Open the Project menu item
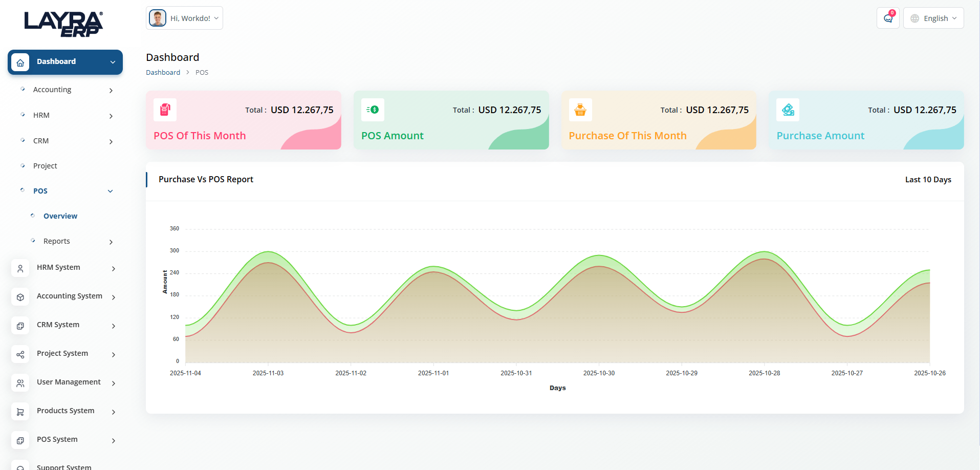Viewport: 980px width, 470px height. (x=45, y=166)
